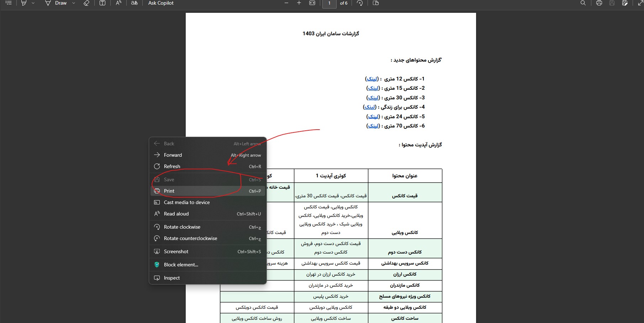Open Draw tool options dropdown
The width and height of the screenshot is (644, 323).
pyautogui.click(x=74, y=3)
